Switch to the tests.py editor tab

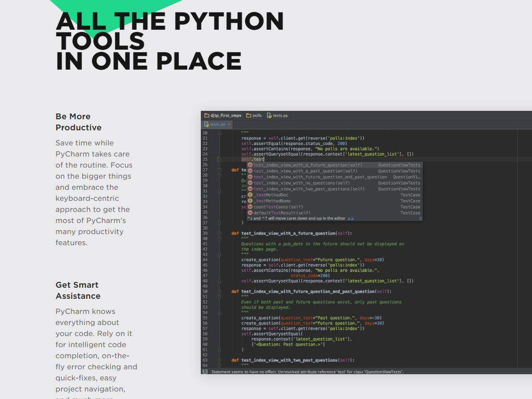(x=217, y=125)
